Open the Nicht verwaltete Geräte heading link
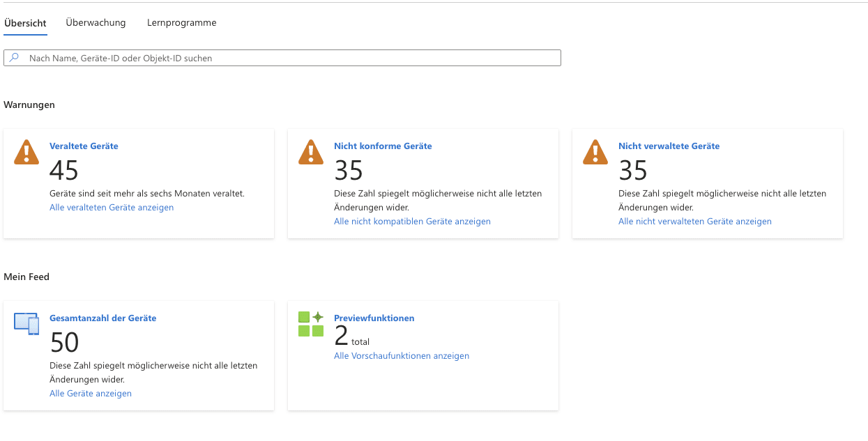This screenshot has height=441, width=868. point(669,146)
